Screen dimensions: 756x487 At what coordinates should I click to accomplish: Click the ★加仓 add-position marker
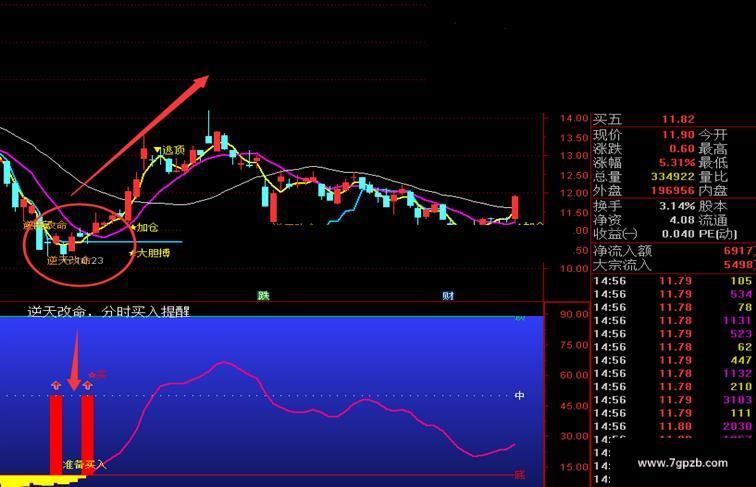pyautogui.click(x=144, y=227)
